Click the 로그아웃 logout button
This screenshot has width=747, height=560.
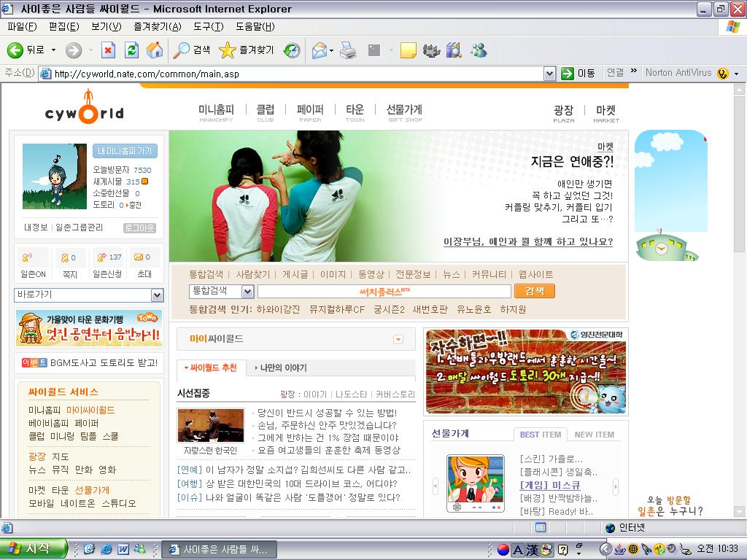tap(139, 228)
